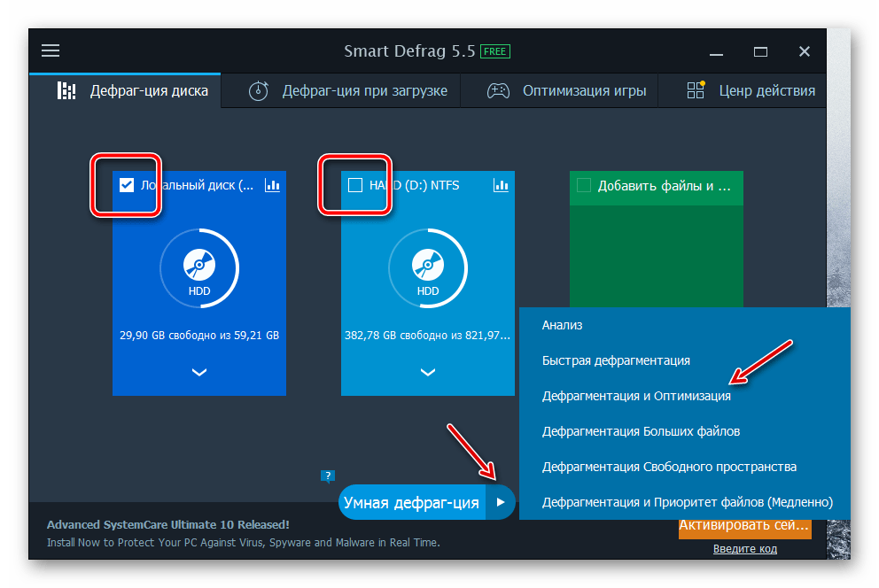Click the Install Now to Protect Your PC text
The width and height of the screenshot is (879, 588).
(244, 543)
